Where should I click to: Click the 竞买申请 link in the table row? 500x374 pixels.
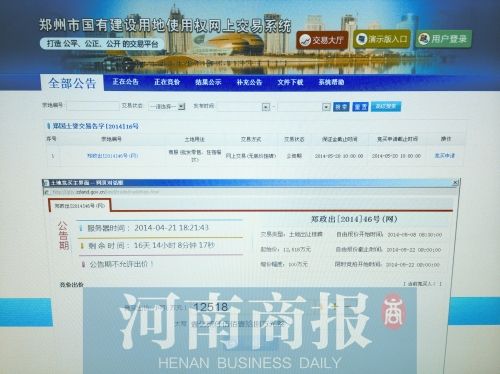point(445,156)
